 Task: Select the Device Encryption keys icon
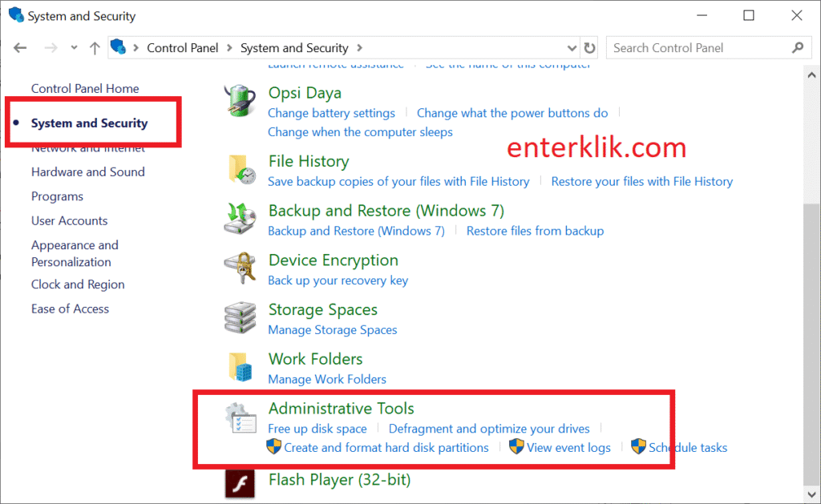pos(239,268)
